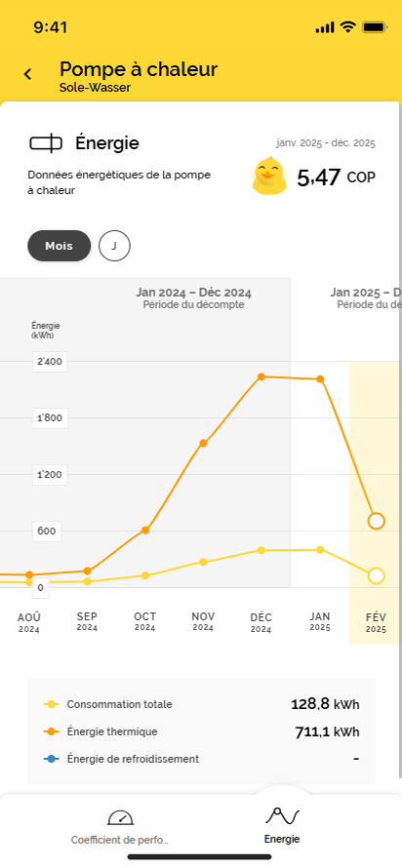
Task: Tap the back arrow icon
Action: [x=27, y=73]
